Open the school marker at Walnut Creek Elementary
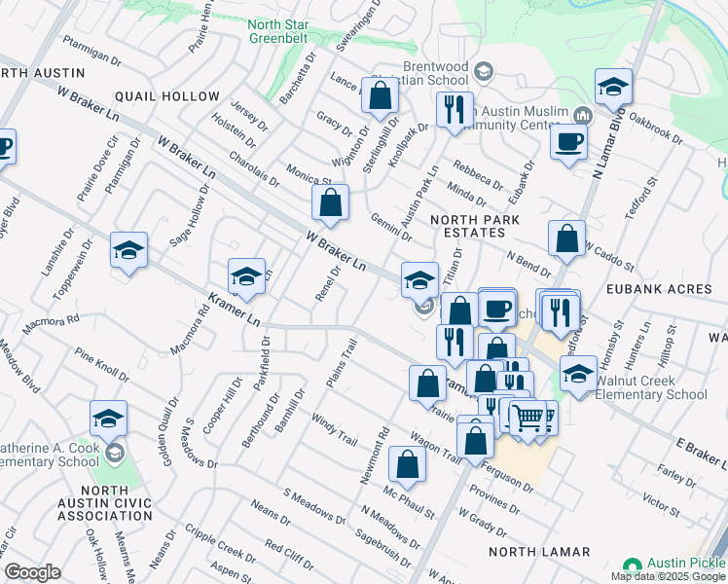728x584 pixels. click(x=578, y=376)
